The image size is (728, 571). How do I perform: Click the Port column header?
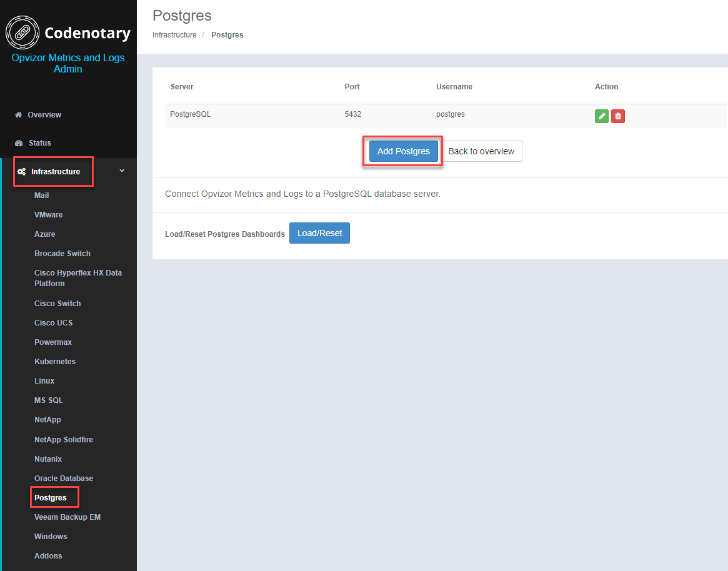point(352,87)
